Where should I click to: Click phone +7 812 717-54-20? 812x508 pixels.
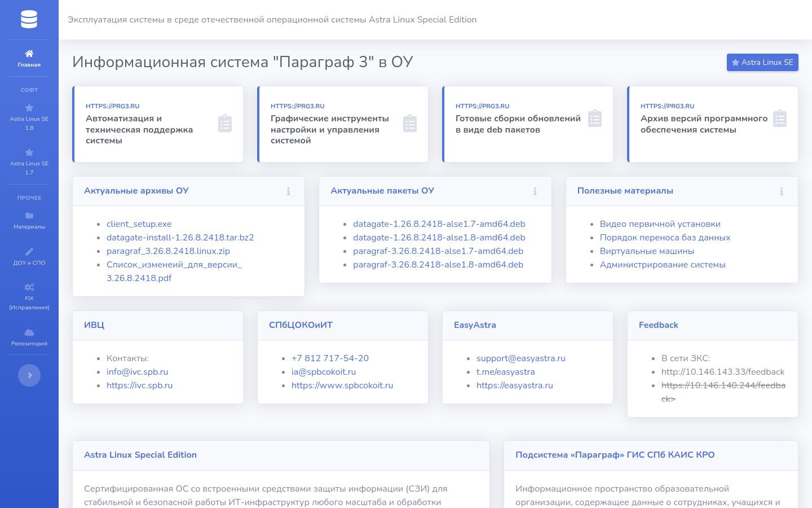point(330,358)
